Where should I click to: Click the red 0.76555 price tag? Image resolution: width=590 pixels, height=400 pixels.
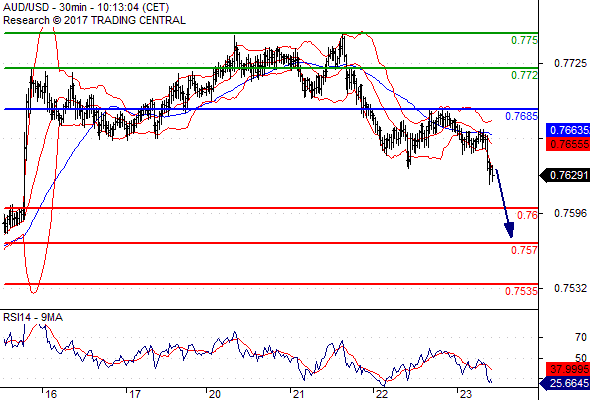point(568,144)
